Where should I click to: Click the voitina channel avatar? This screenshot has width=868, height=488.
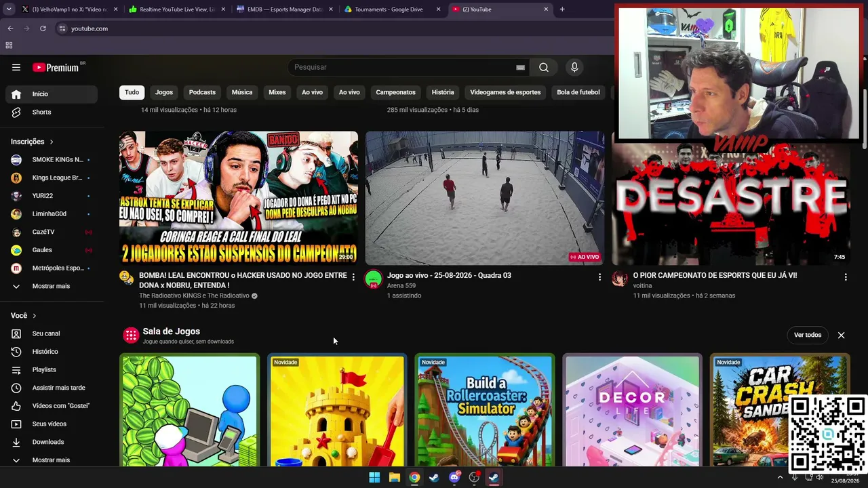(x=619, y=279)
